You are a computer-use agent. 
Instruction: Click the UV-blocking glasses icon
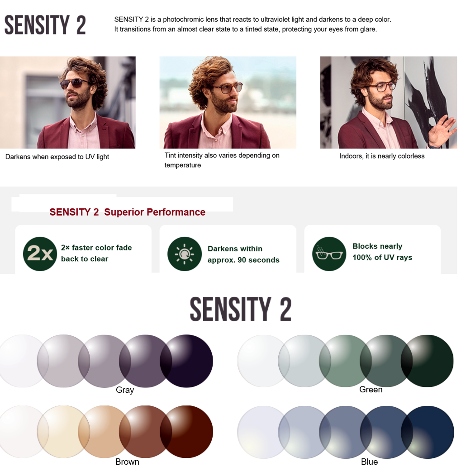click(329, 254)
